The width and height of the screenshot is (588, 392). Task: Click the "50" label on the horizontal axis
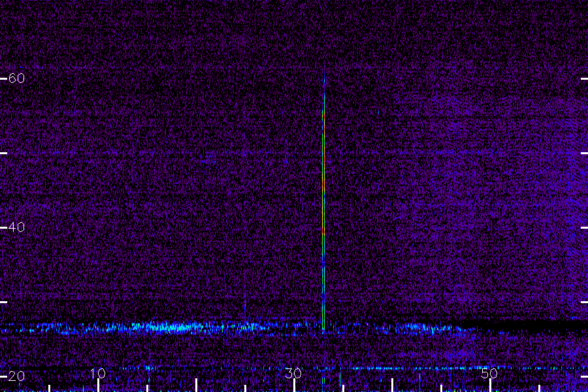coord(489,373)
